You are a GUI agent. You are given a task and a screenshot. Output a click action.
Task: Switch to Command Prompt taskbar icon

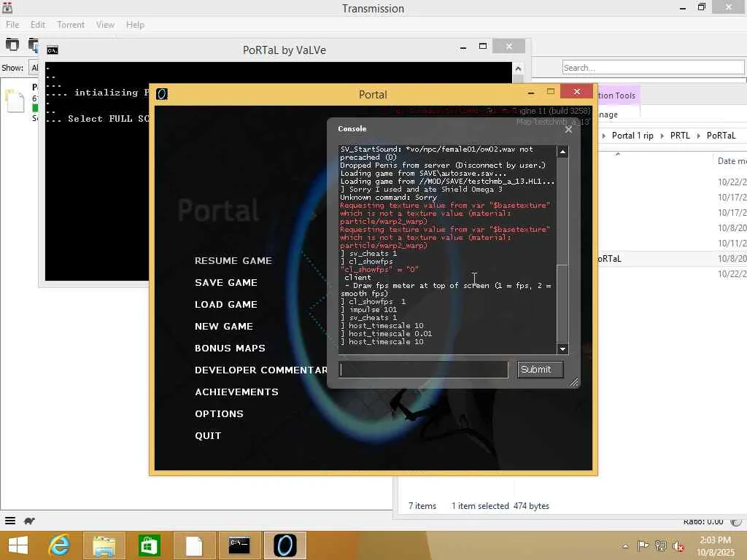[x=239, y=545]
